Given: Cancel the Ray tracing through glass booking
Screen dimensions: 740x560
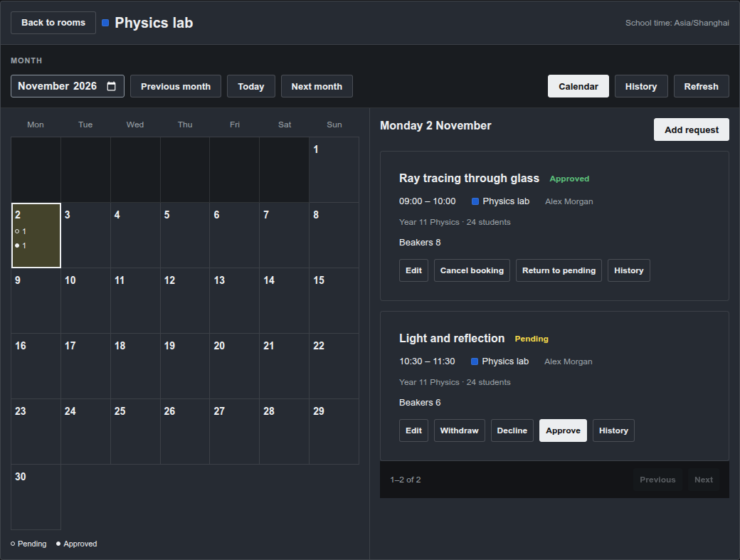Looking at the screenshot, I should click(472, 270).
